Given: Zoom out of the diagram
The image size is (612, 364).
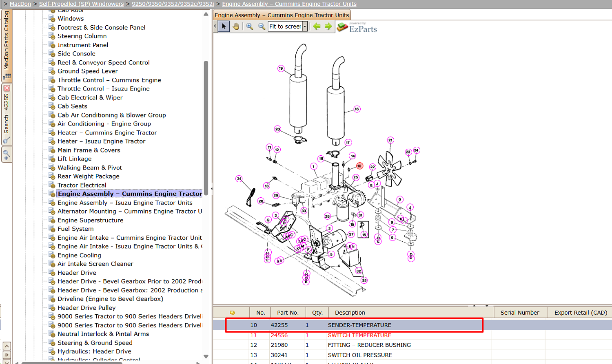Looking at the screenshot, I should 262,26.
